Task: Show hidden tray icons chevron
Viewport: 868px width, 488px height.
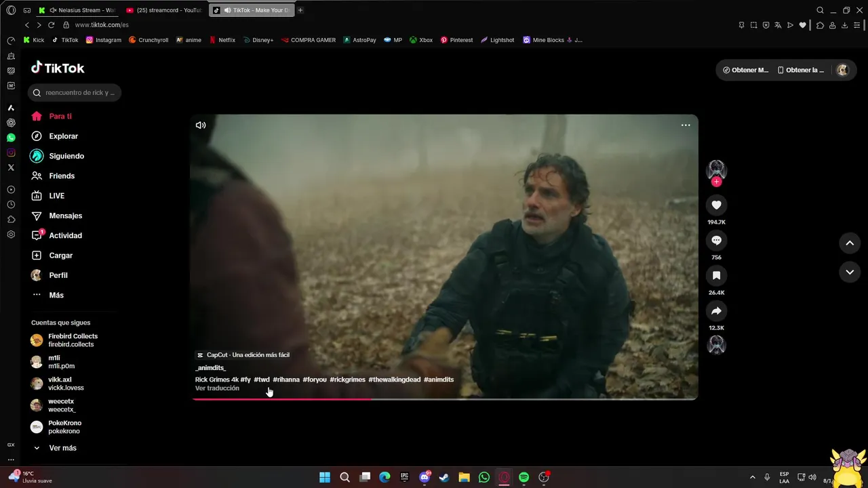Action: [x=752, y=477]
